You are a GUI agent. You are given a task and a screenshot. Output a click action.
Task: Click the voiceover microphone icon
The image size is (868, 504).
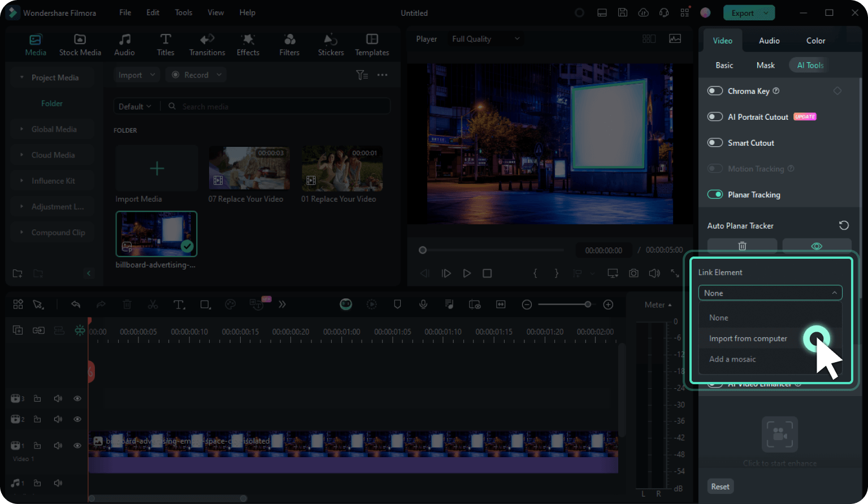[x=423, y=305]
